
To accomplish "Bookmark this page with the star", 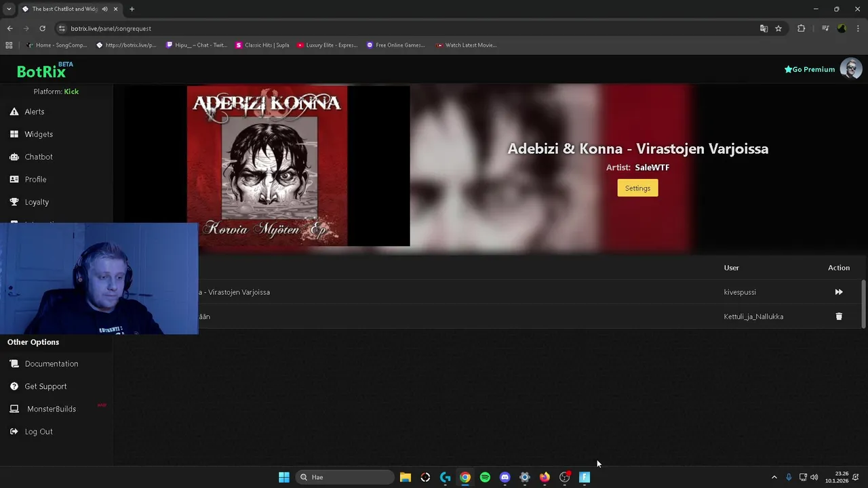I will tap(778, 28).
